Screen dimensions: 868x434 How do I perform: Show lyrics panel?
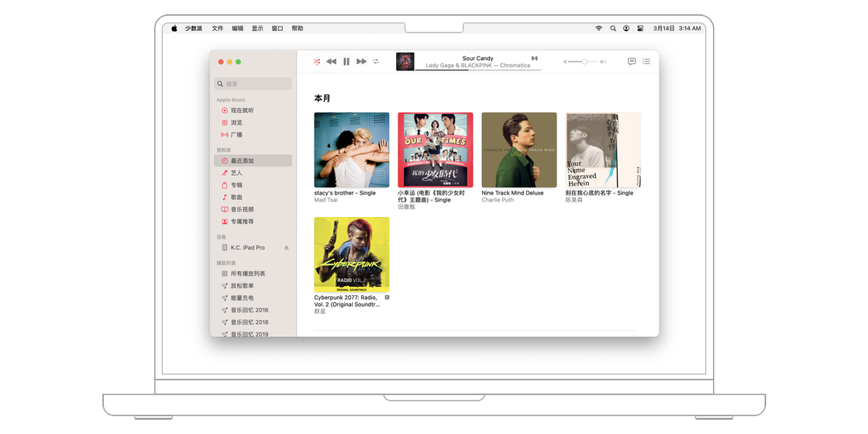click(x=632, y=61)
